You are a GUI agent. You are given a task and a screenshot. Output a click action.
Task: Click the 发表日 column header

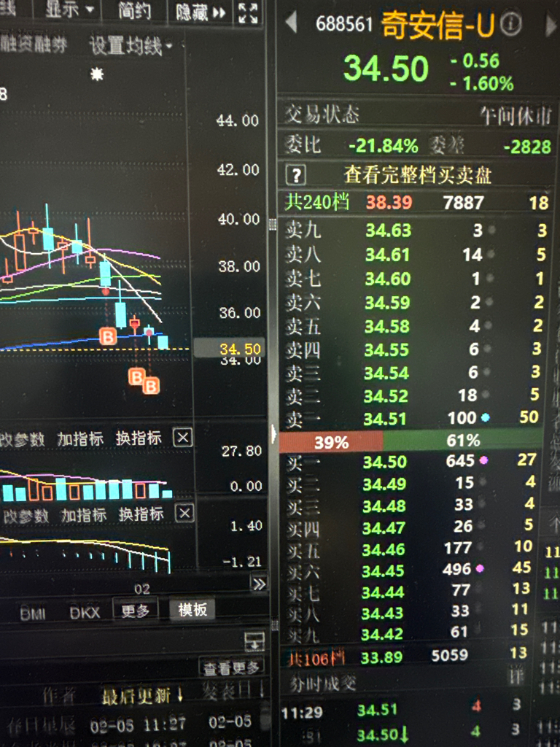[x=233, y=690]
